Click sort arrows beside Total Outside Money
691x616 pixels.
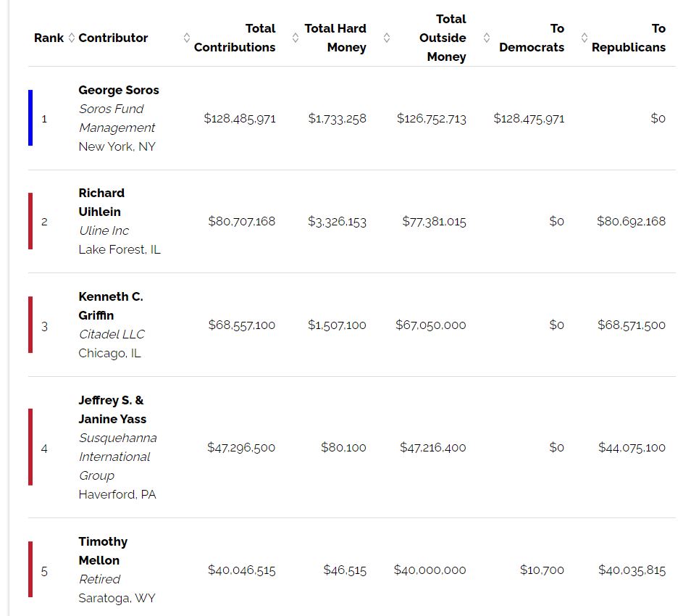486,38
